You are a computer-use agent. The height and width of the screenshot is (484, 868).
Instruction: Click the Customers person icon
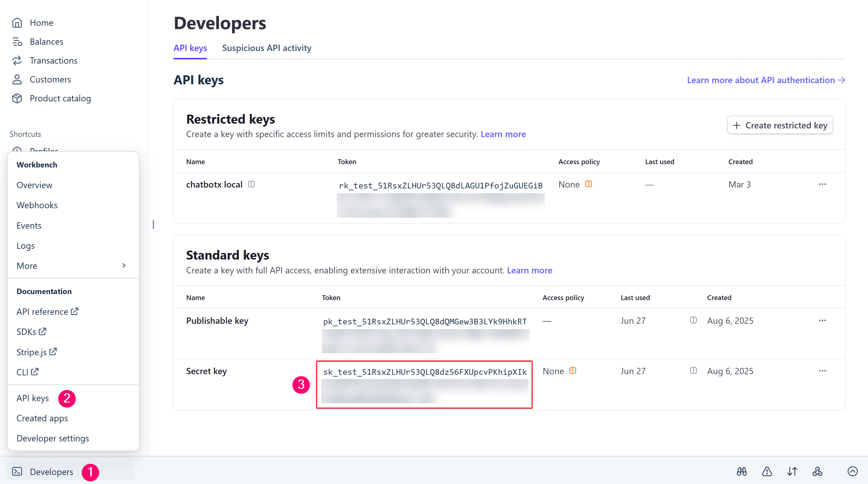[17, 79]
